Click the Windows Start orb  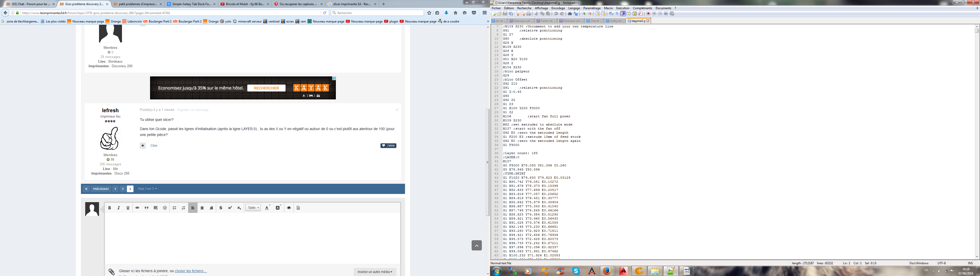pyautogui.click(x=496, y=271)
